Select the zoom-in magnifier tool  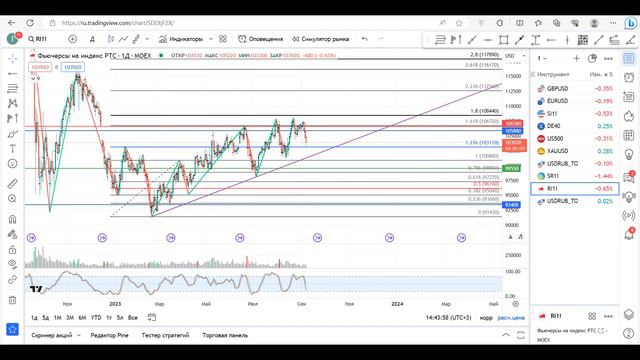[x=13, y=199]
